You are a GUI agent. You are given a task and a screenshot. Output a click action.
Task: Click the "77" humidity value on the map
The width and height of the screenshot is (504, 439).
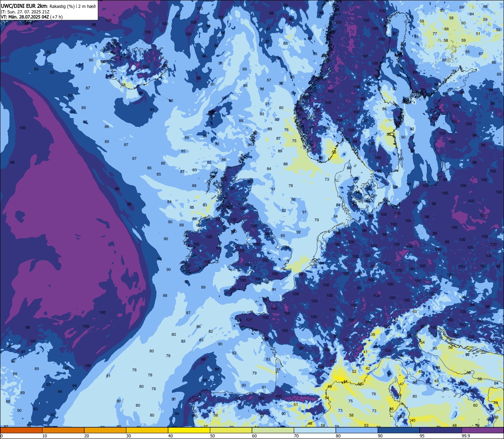435,34
